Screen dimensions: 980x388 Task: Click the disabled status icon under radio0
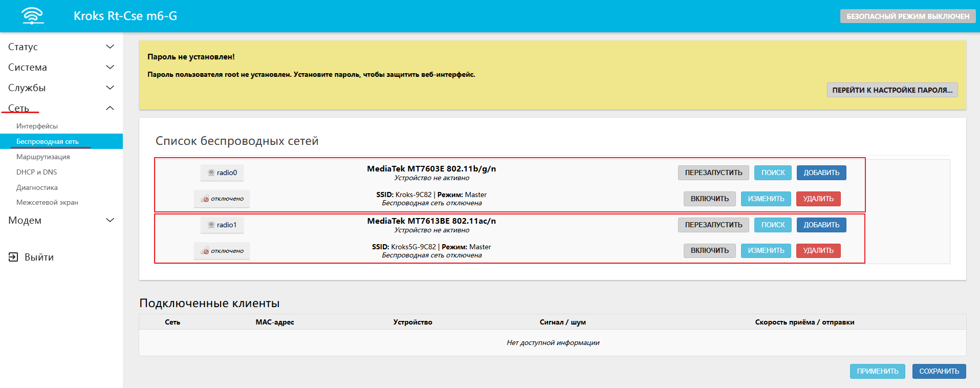click(x=205, y=199)
